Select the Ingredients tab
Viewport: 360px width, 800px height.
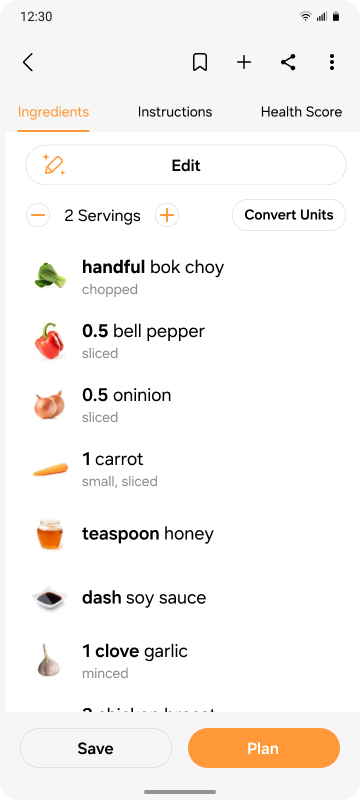tap(54, 112)
